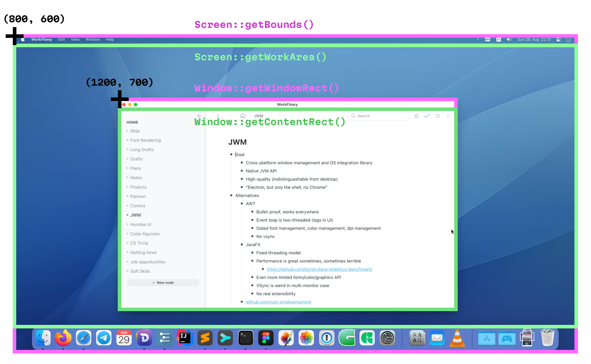The image size is (591, 364).
Task: Expand the Notes sidebar triangle
Action: click(x=128, y=178)
